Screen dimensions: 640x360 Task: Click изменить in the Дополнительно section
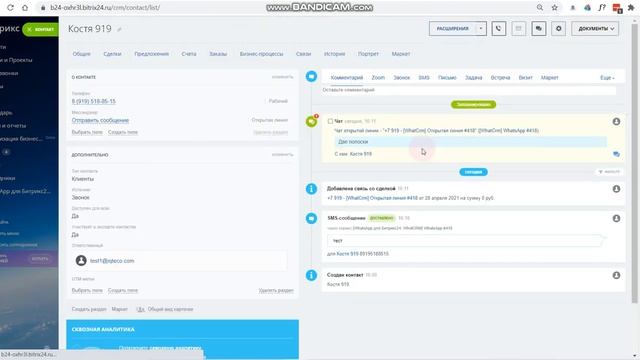click(282, 154)
